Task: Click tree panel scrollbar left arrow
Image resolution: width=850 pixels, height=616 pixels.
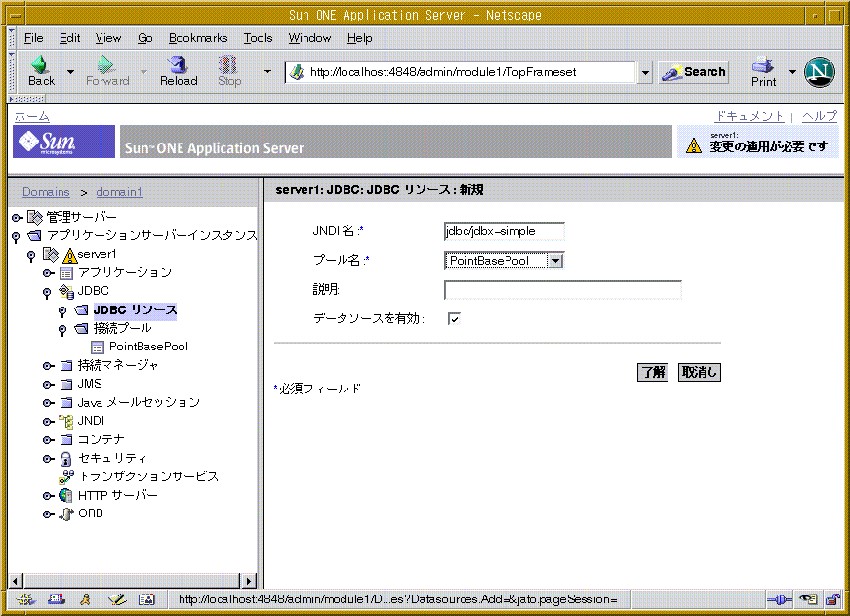Action: (15, 581)
